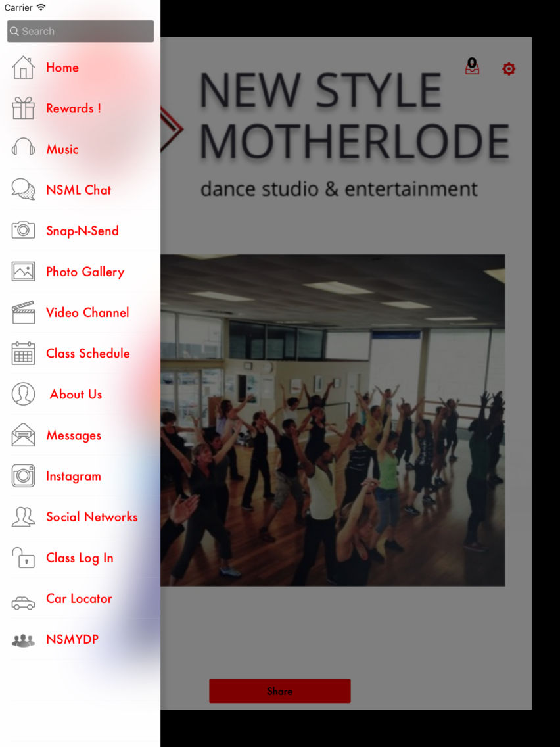Open the Video Channel label

(x=87, y=312)
